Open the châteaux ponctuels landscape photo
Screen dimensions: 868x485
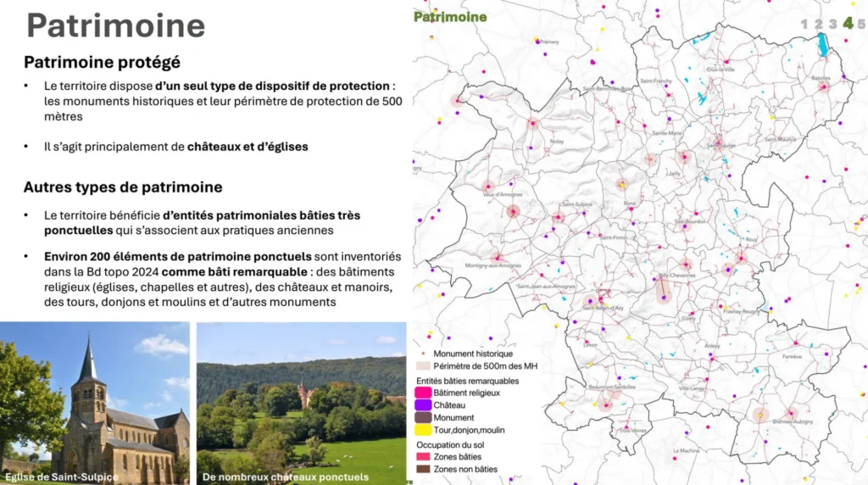[301, 403]
